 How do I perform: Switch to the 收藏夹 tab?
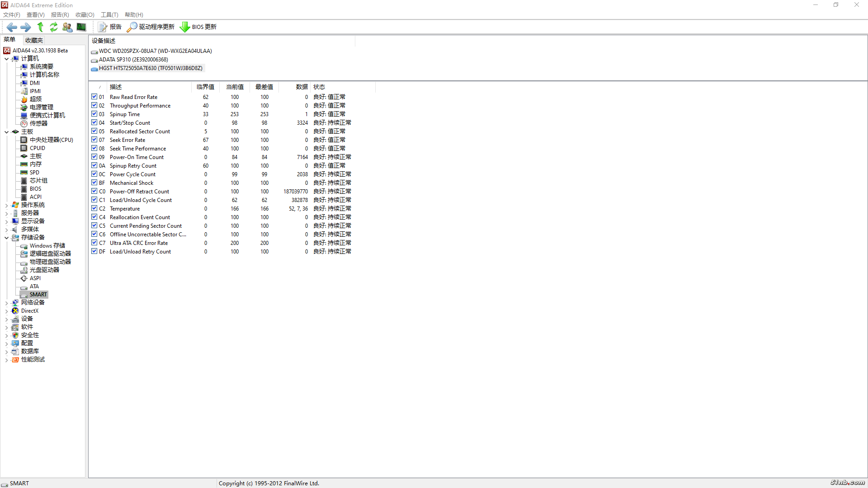pyautogui.click(x=34, y=40)
